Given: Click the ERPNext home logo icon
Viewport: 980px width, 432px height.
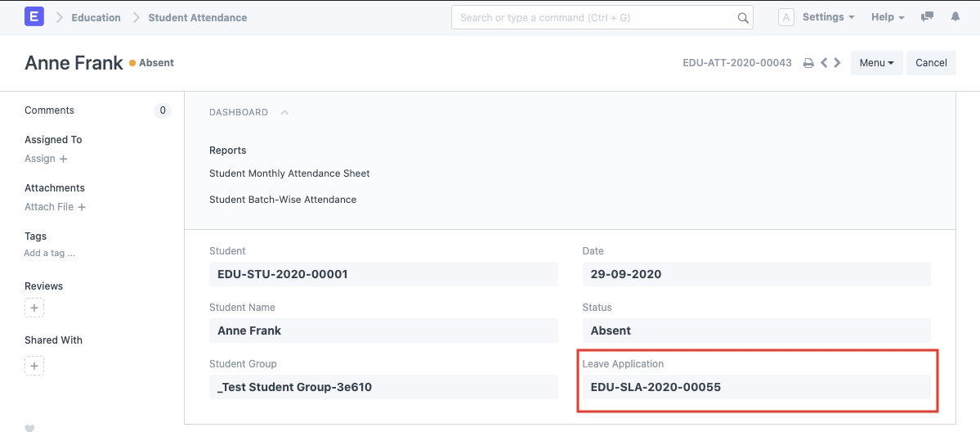Looking at the screenshot, I should [34, 17].
